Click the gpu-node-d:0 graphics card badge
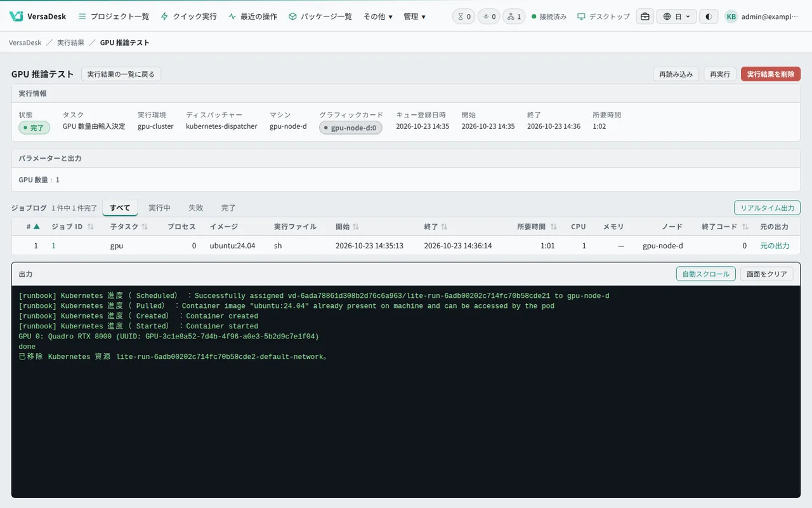 point(351,128)
